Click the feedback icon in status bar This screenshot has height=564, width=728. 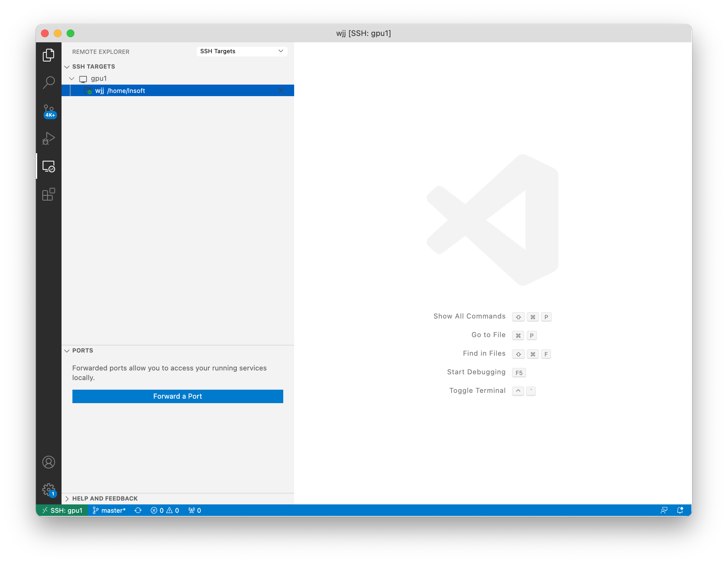coord(664,510)
